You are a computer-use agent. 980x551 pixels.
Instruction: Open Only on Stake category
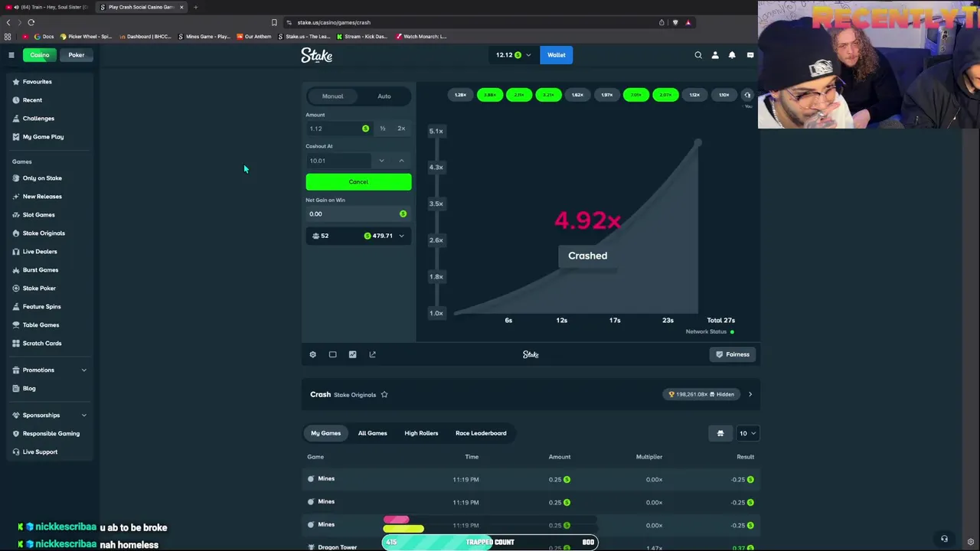click(x=42, y=178)
